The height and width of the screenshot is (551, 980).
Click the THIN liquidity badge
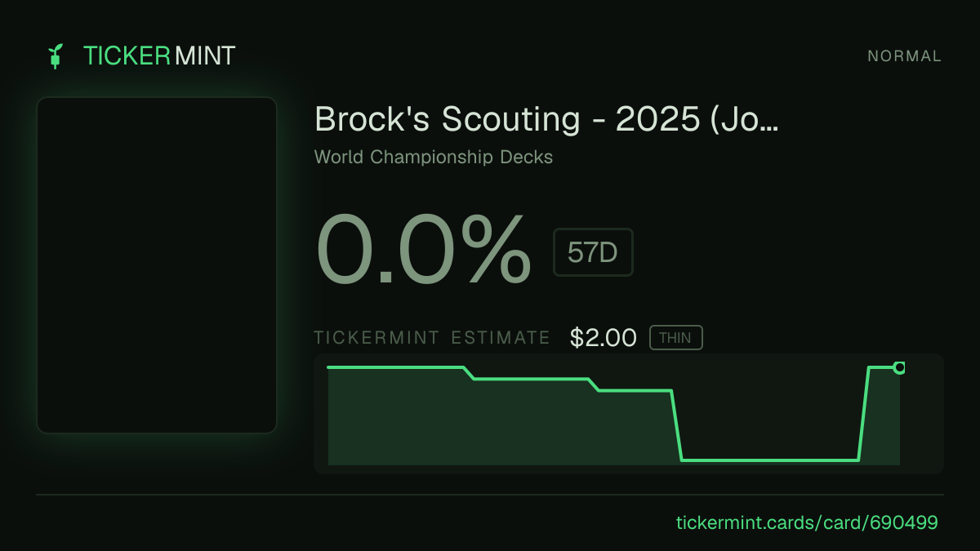click(x=675, y=338)
